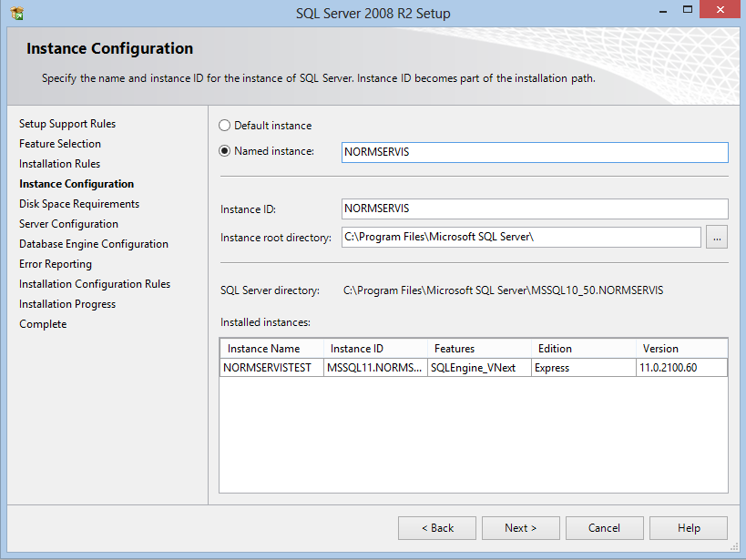Click the Named instance text field
This screenshot has width=746, height=560.
(534, 152)
